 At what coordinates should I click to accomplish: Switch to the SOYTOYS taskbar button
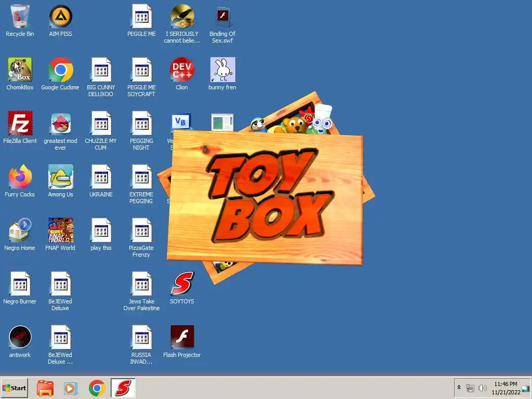point(123,388)
